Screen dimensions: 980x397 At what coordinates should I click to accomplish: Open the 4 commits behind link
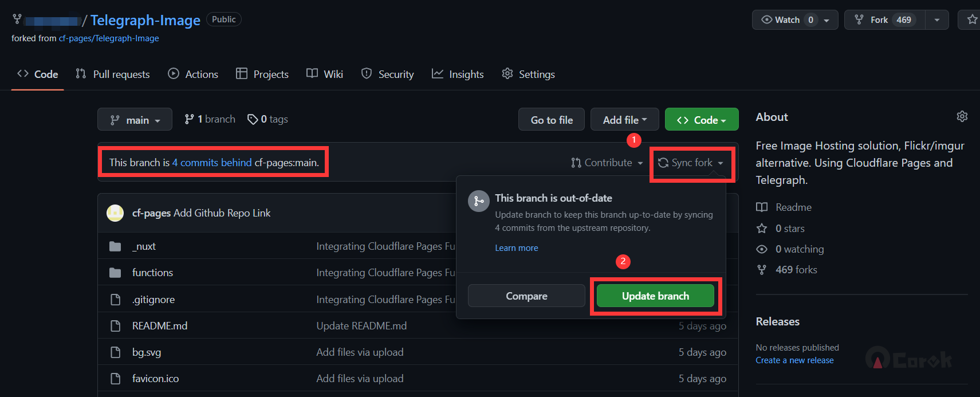212,163
